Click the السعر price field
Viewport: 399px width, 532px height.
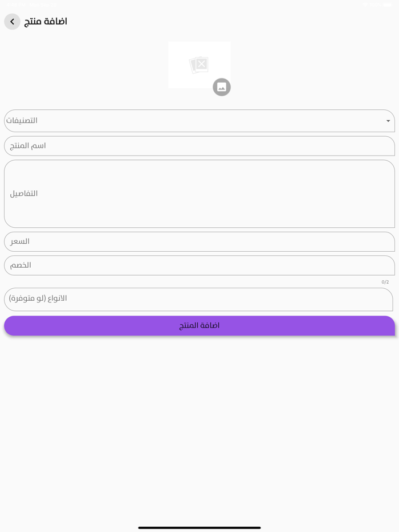pyautogui.click(x=199, y=242)
